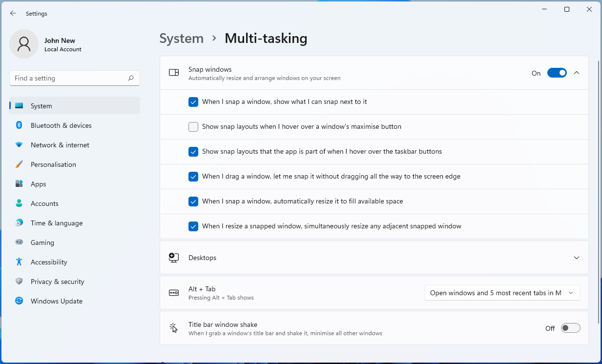Image resolution: width=602 pixels, height=364 pixels.
Task: Click the Personalisation paintbrush icon
Action: (19, 164)
